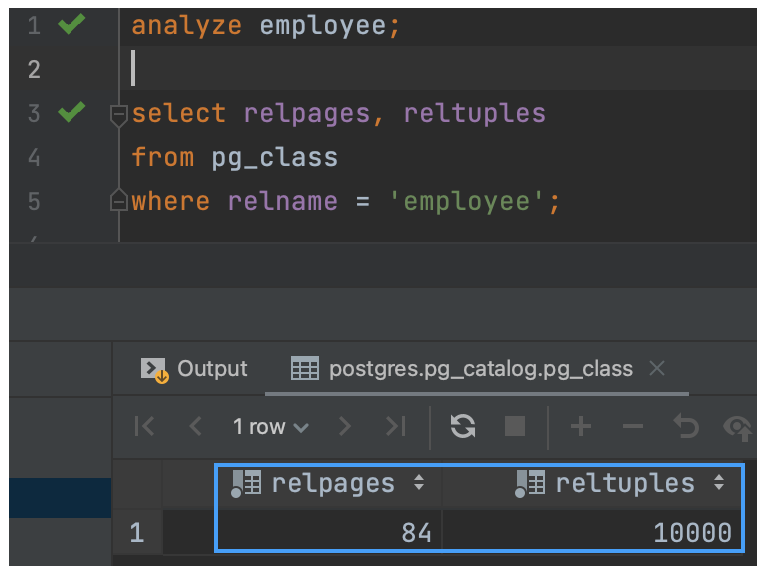This screenshot has height=576, width=762.
Task: Open the 1 row page size dropdown
Action: tap(270, 427)
